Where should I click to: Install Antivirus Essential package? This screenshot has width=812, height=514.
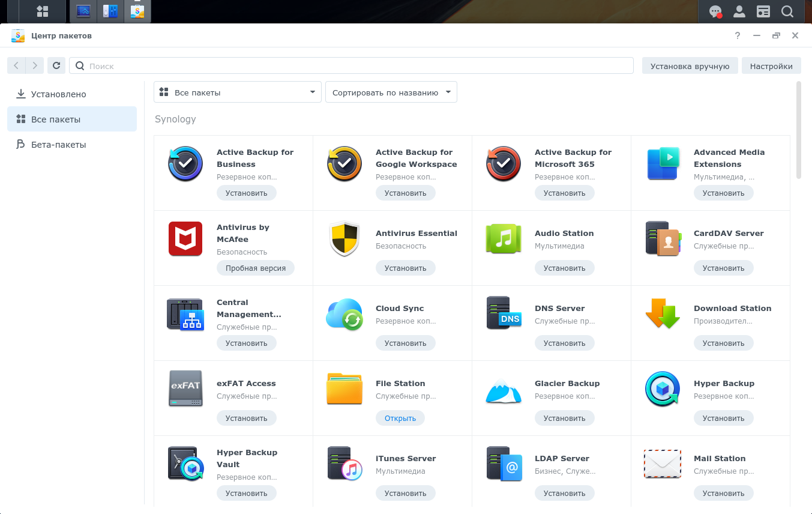(x=406, y=268)
